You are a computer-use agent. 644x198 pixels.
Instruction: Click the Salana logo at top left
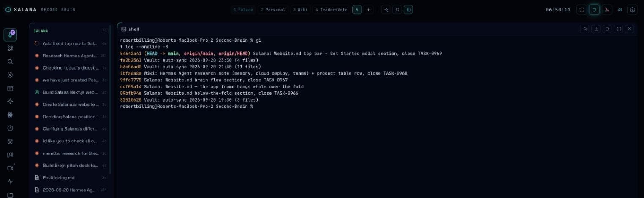pyautogui.click(x=8, y=9)
